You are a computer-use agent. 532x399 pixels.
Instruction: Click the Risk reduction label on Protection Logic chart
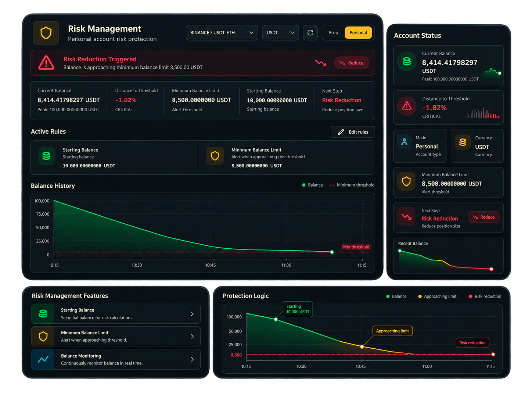[472, 343]
